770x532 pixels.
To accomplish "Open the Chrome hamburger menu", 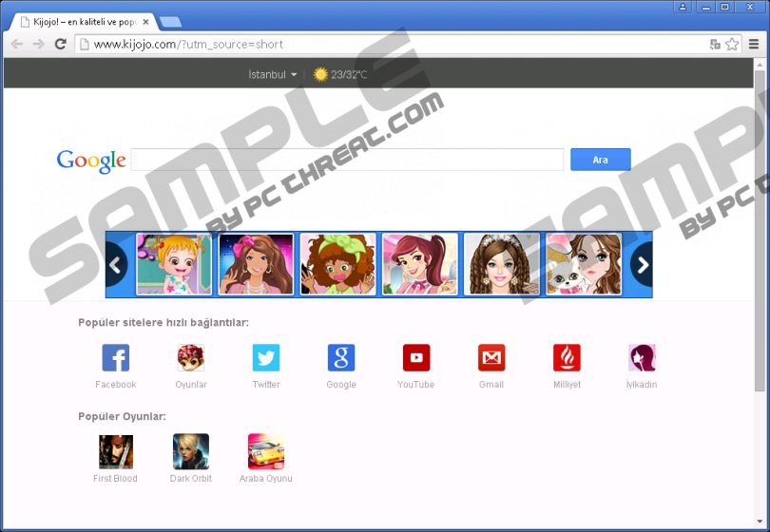I will (754, 44).
